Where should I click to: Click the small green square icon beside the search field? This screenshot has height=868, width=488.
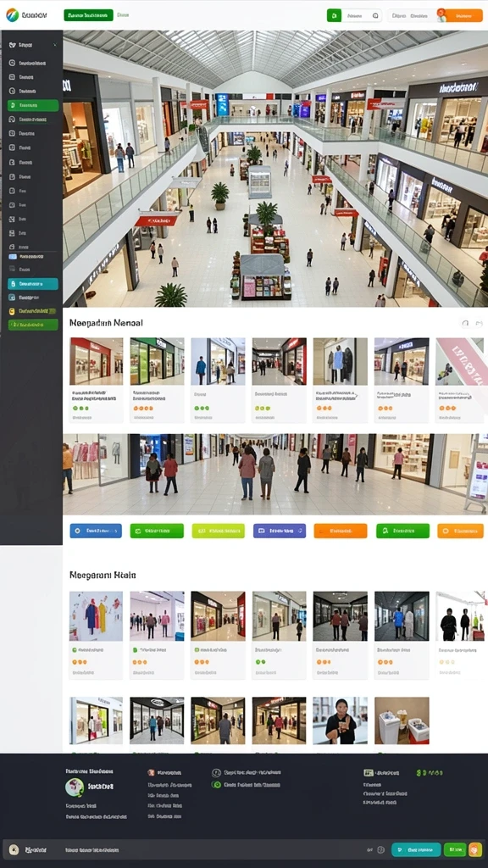[334, 15]
